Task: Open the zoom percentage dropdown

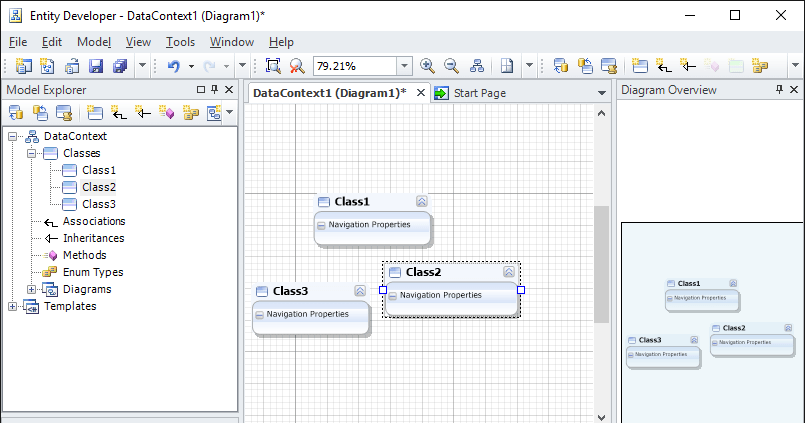Action: [404, 66]
